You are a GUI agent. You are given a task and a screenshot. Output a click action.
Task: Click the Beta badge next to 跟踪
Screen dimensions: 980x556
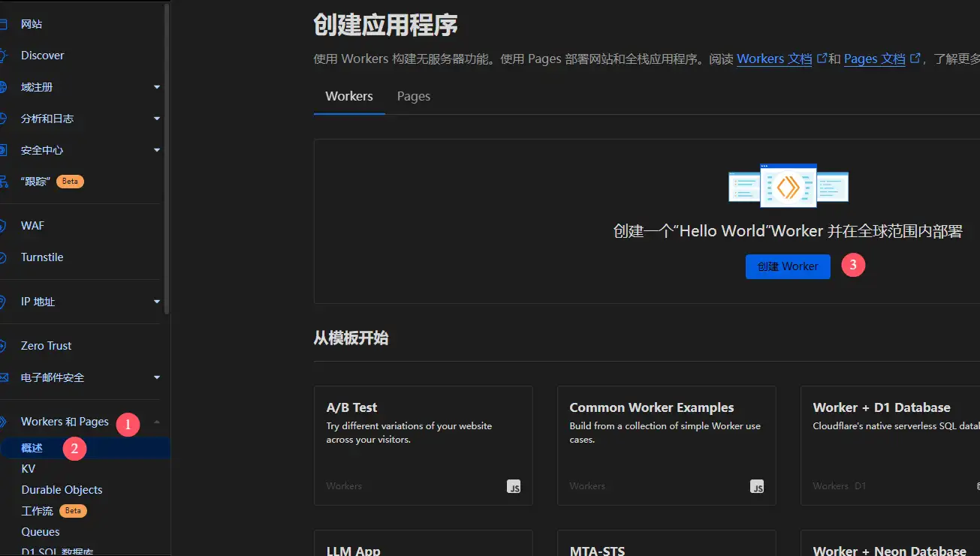point(70,181)
